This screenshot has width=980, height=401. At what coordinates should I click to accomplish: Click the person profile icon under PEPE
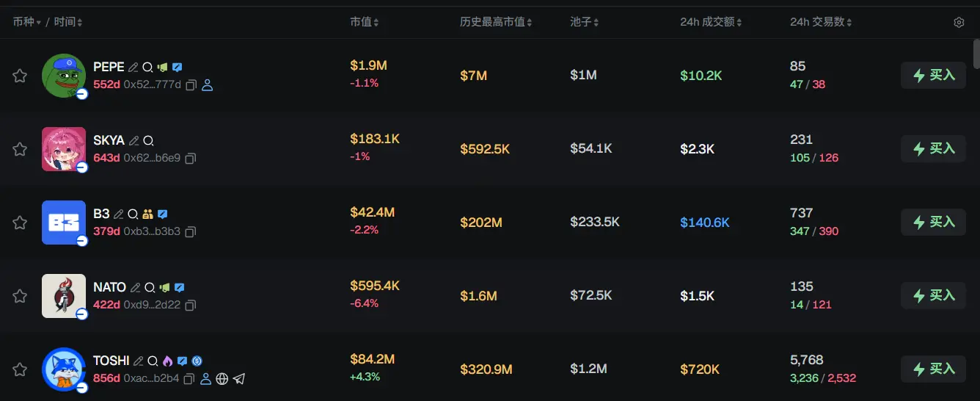tap(207, 85)
